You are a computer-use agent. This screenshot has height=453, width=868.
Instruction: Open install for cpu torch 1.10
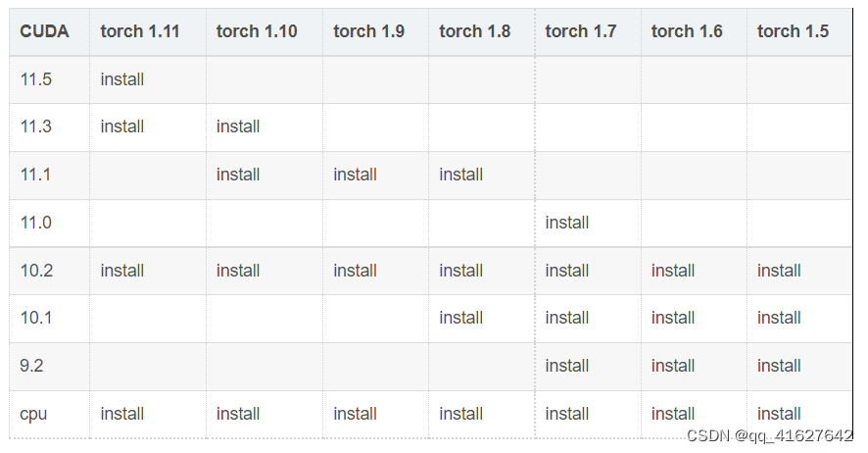point(238,414)
